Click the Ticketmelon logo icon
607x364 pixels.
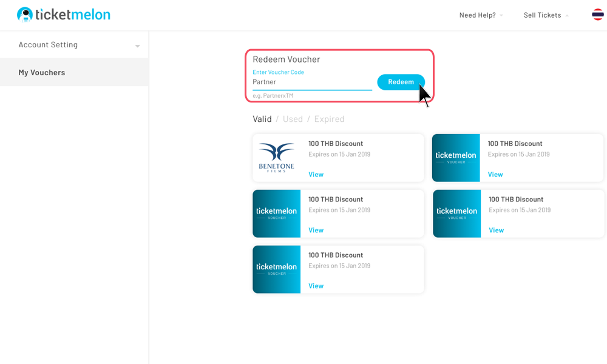[25, 15]
